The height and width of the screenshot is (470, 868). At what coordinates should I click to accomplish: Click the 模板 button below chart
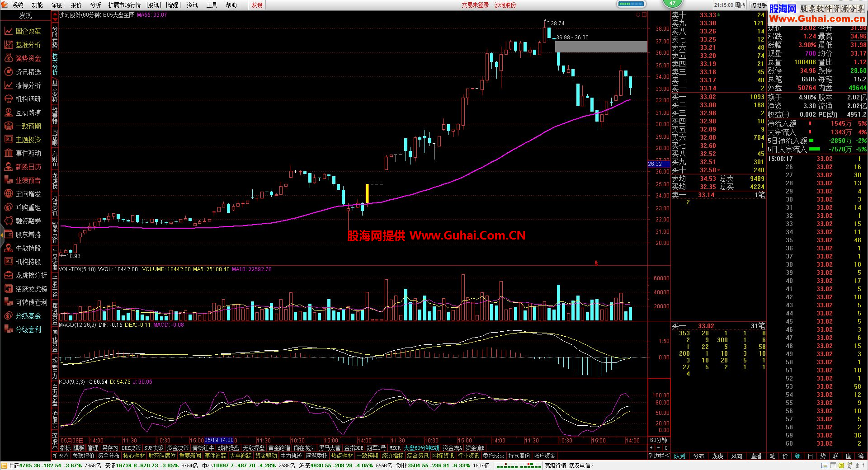point(79,448)
